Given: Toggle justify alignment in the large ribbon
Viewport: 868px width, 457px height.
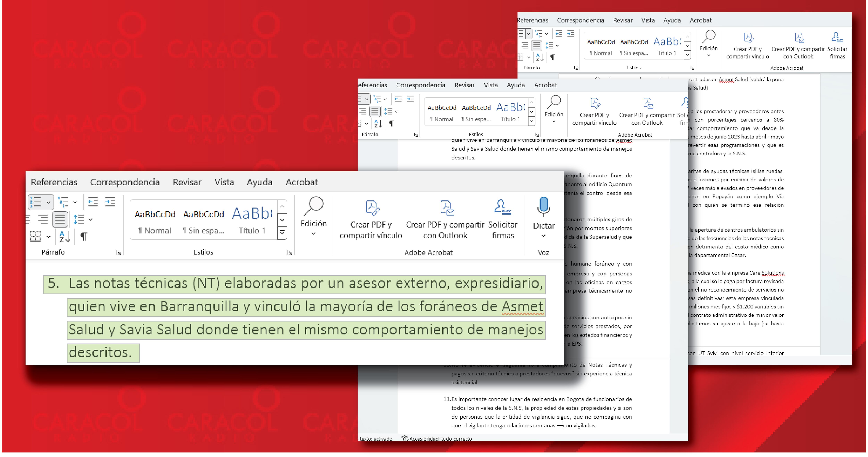Looking at the screenshot, I should pyautogui.click(x=60, y=219).
